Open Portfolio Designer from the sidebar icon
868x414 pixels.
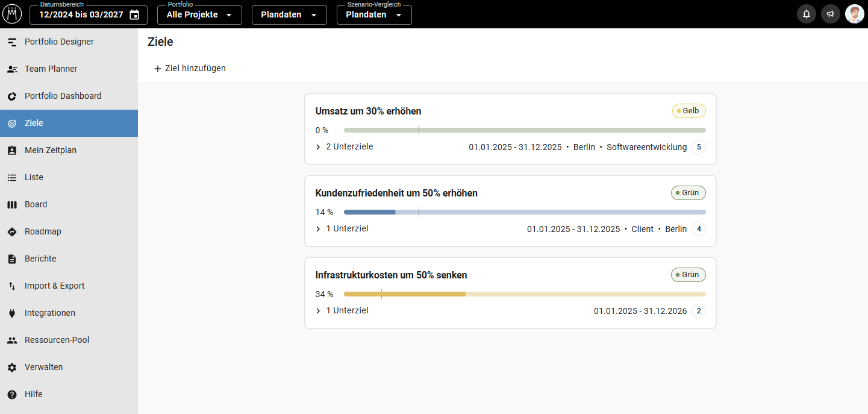click(x=12, y=42)
